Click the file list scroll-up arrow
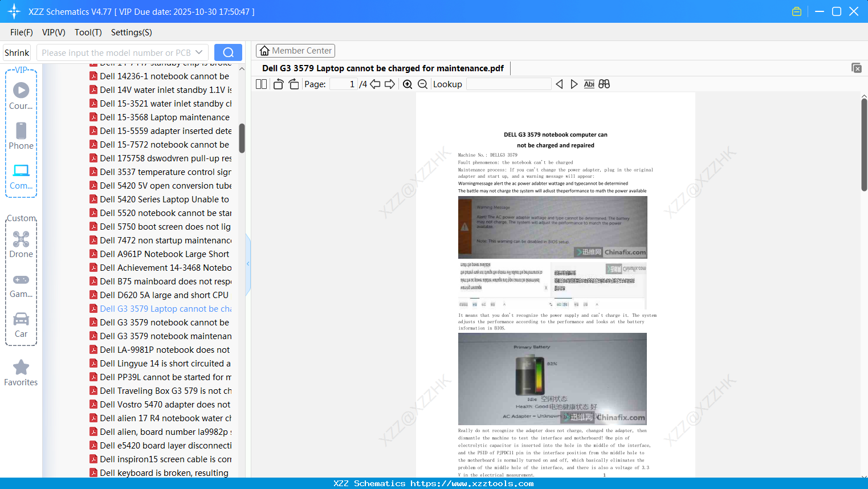Image resolution: width=868 pixels, height=489 pixels. pyautogui.click(x=242, y=69)
